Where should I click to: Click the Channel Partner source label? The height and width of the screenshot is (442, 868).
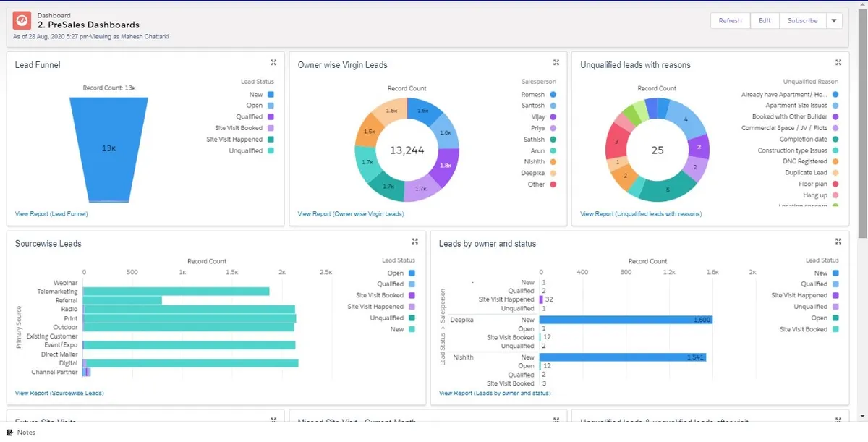coord(54,373)
